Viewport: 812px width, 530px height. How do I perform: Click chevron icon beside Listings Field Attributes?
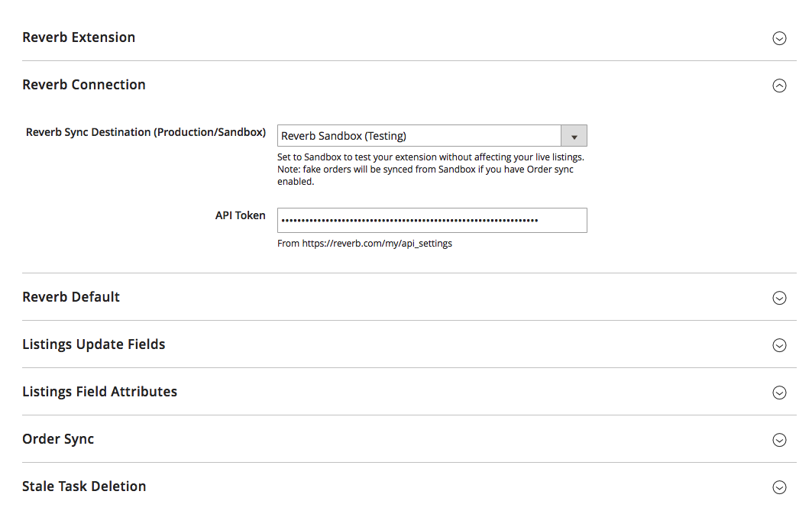779,393
